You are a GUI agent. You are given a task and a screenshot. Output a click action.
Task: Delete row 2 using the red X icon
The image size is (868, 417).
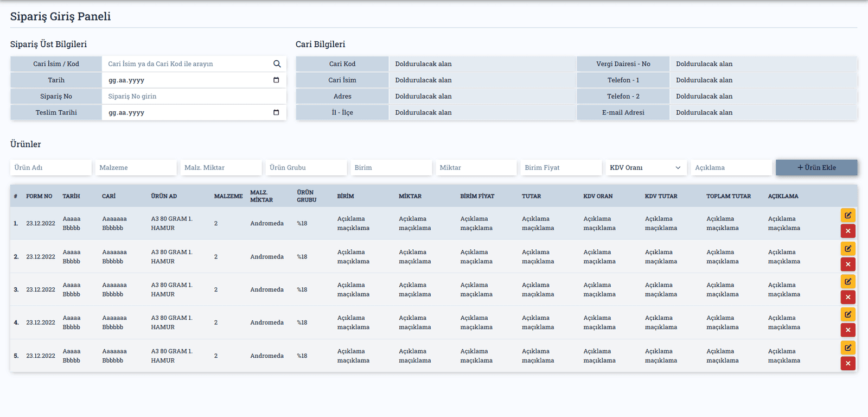(848, 264)
